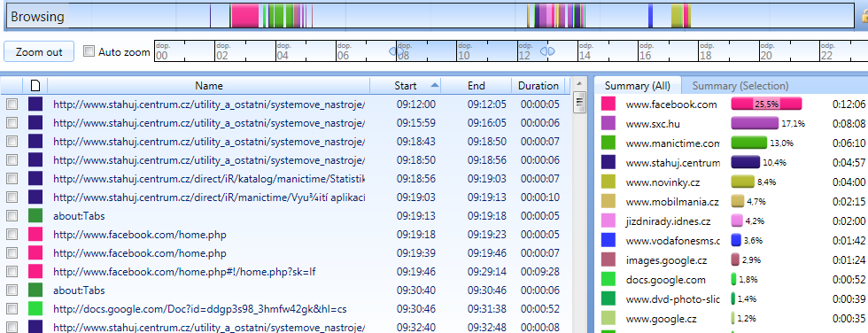Screen dimensions: 868x333
Task: Click the mauve images.google.cz summary swatch
Action: coord(608,259)
